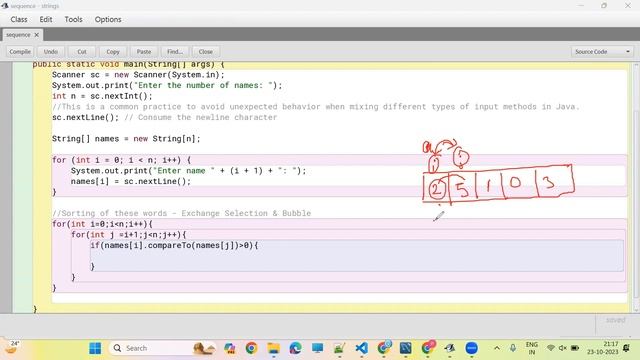Screen dimensions: 640x360
Task: Open the blue round app taskbar icon
Action: (472, 348)
